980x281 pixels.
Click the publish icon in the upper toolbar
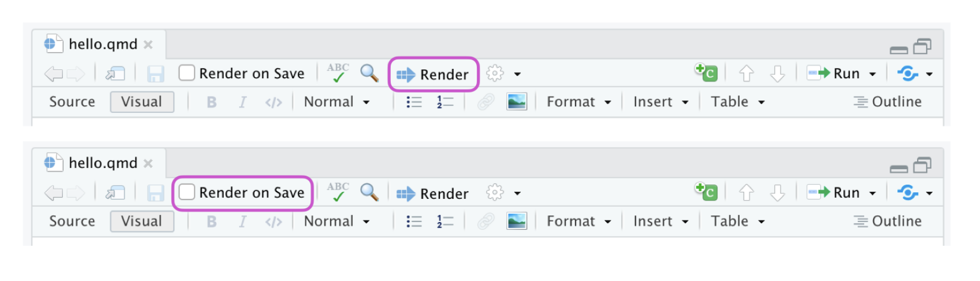(x=908, y=73)
